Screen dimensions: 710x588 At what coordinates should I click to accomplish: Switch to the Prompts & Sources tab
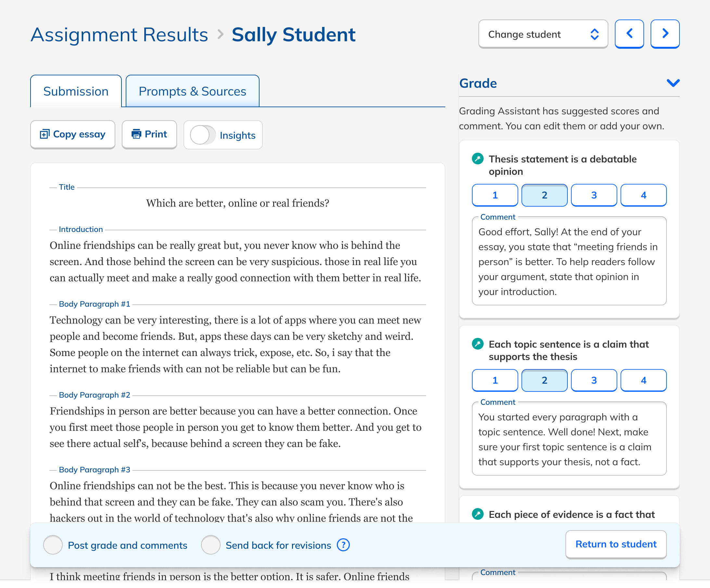pos(192,91)
